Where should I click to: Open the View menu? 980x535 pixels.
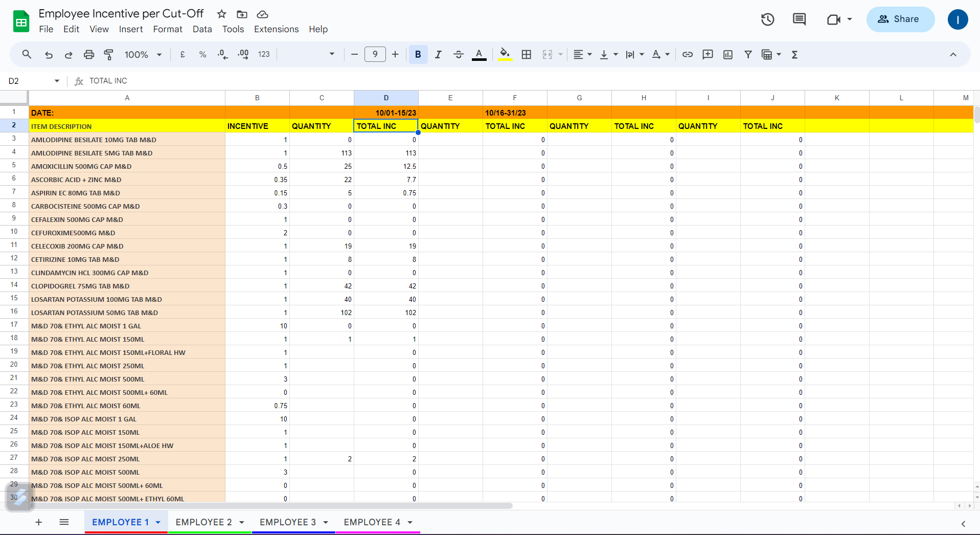[99, 29]
